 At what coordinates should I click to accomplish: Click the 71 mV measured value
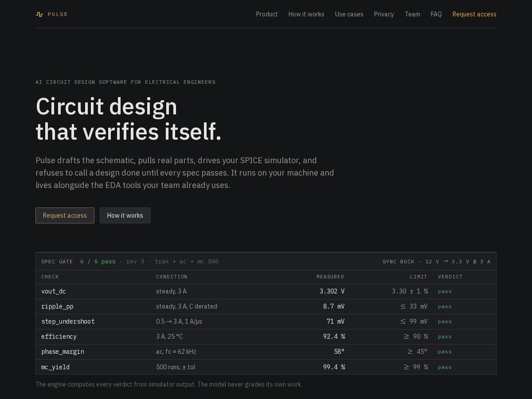(x=336, y=321)
